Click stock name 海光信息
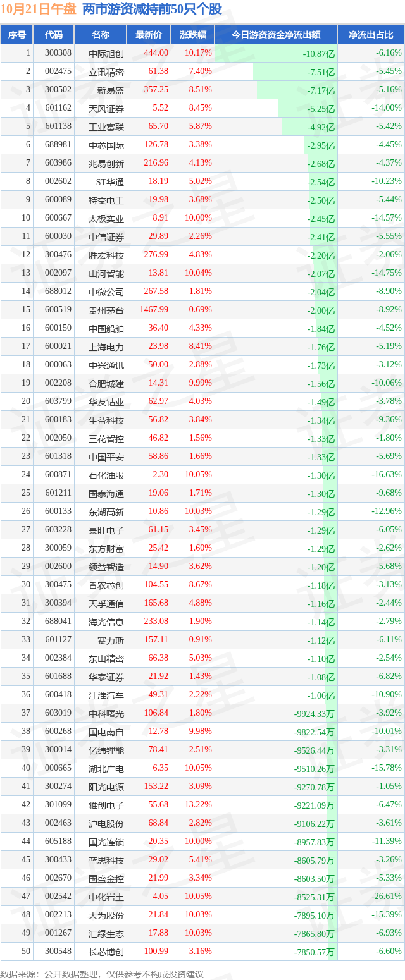Screen dimensions: 405x980 tap(106, 622)
